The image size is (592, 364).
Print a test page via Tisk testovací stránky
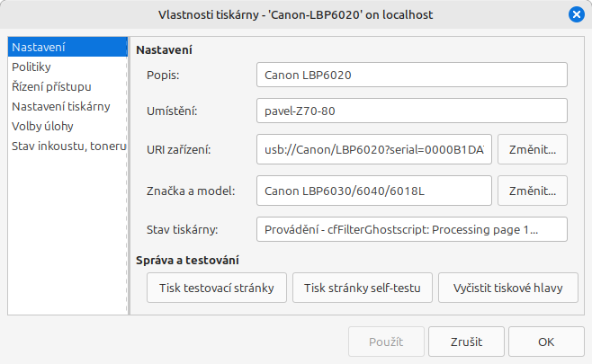coord(216,289)
